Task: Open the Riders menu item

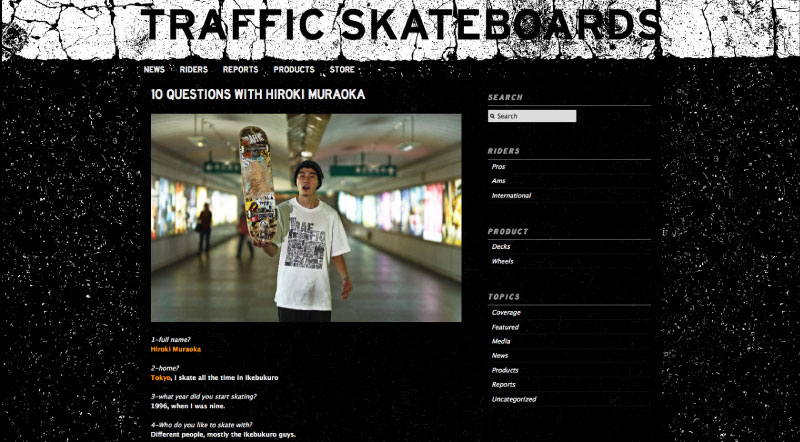Action: (x=194, y=69)
